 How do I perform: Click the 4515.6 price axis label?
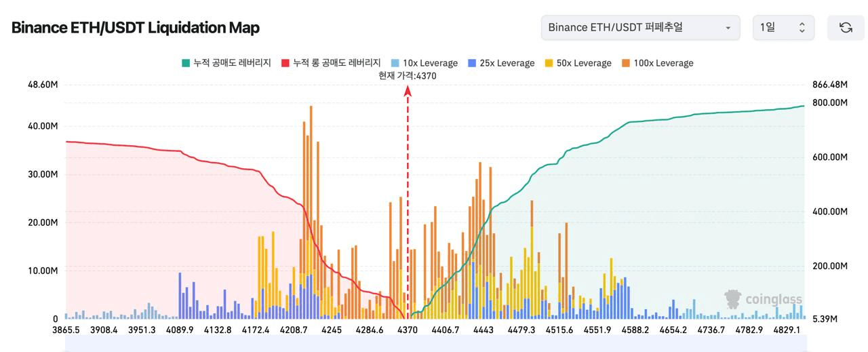[x=559, y=330]
